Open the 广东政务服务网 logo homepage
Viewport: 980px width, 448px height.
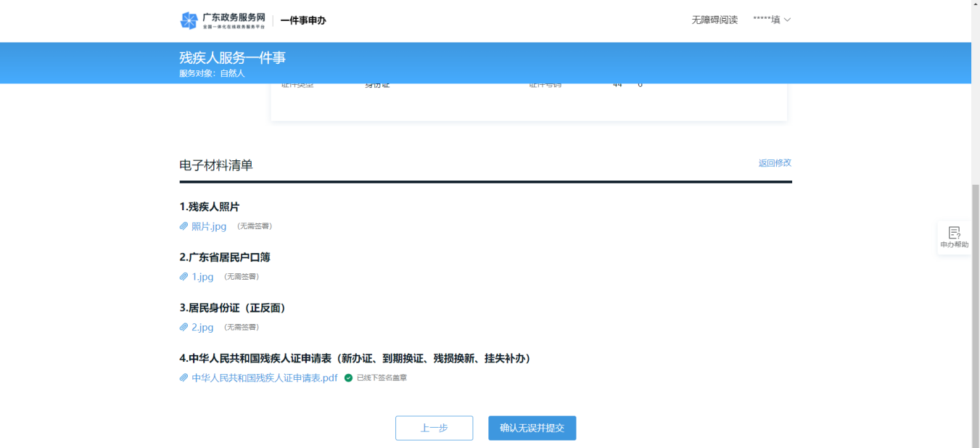(222, 20)
